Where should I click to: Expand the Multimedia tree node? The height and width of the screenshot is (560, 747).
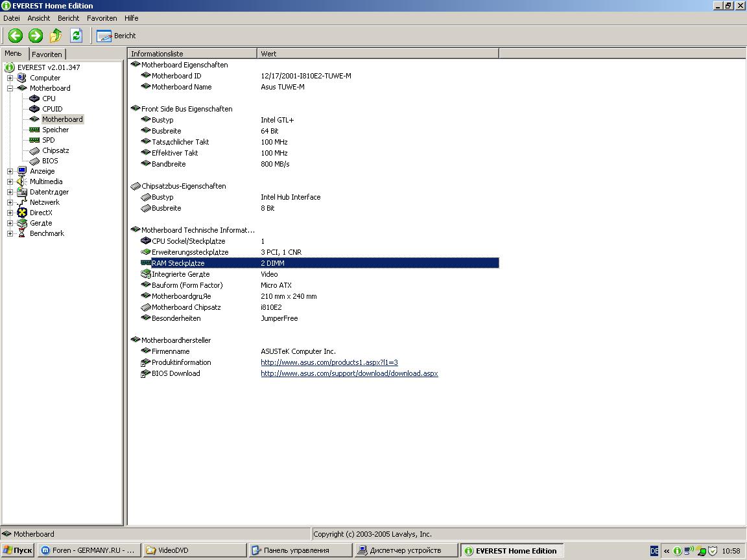point(10,182)
